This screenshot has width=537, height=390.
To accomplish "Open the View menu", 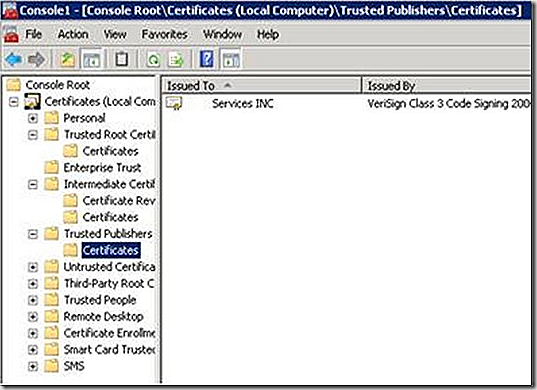I will pyautogui.click(x=115, y=34).
